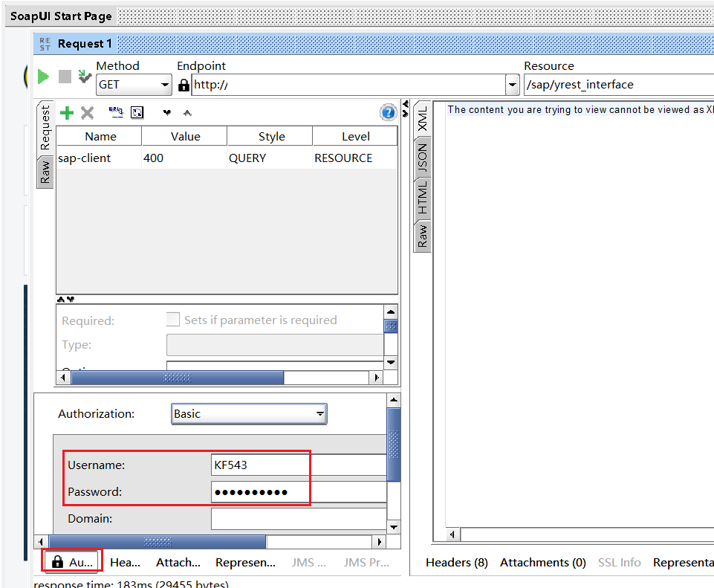Viewport: 714px width, 588px height.
Task: Click the lock icon beside Endpoint field
Action: point(184,85)
